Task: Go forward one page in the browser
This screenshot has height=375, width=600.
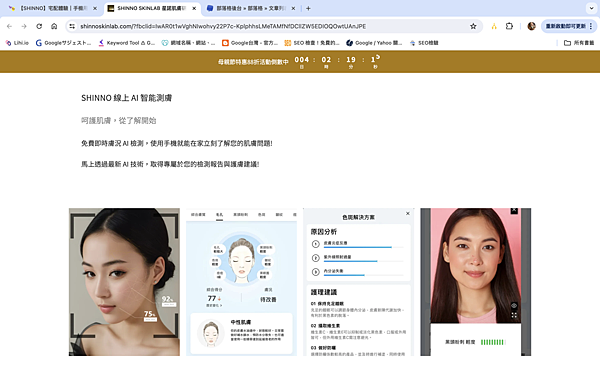Action: pos(24,26)
